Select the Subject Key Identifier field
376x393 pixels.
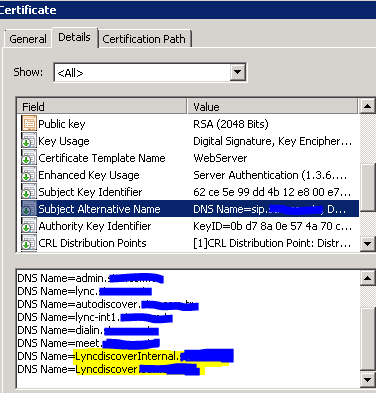[90, 192]
